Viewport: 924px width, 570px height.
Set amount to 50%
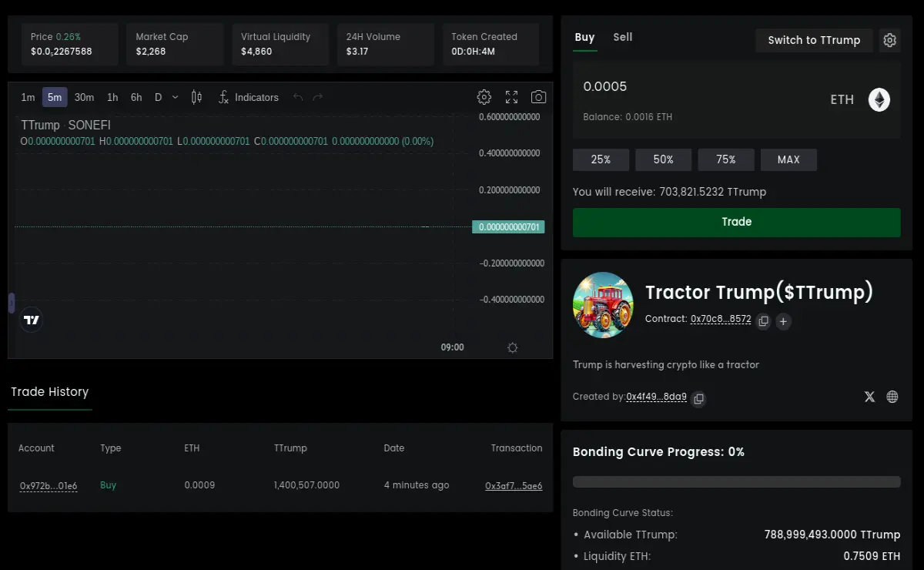click(x=663, y=159)
